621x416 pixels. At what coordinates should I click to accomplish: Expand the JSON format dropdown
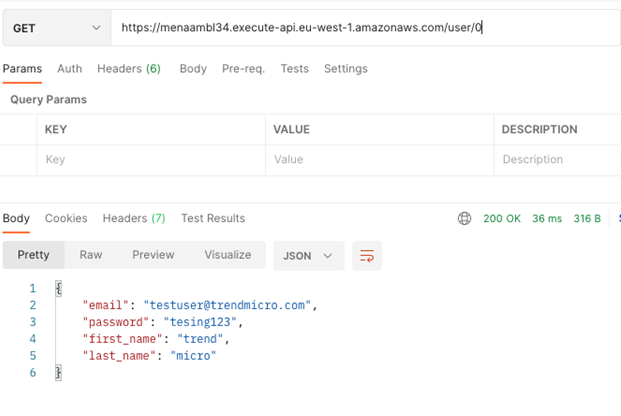(x=309, y=256)
